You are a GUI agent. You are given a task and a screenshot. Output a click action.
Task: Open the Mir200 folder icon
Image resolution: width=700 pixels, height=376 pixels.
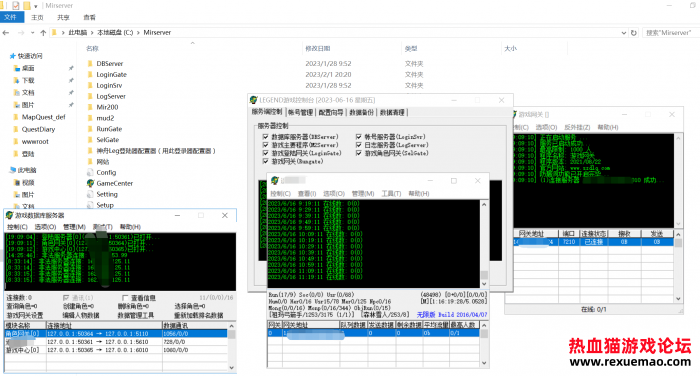click(90, 107)
